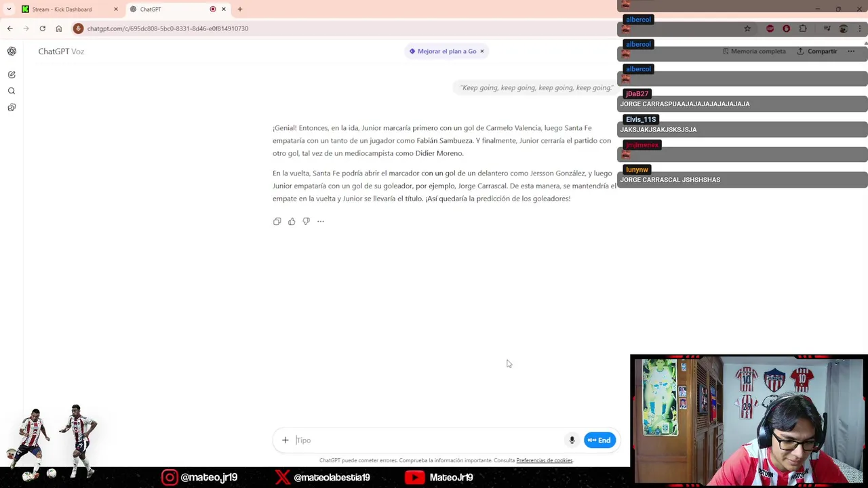Image resolution: width=868 pixels, height=488 pixels.
Task: Click the ChatGPT Voz header title
Action: [x=61, y=52]
